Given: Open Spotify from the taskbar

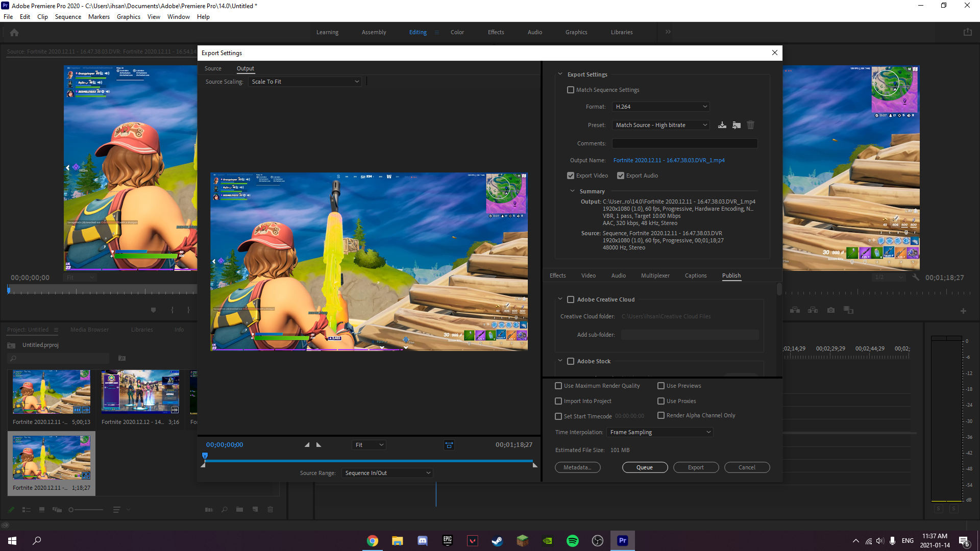Looking at the screenshot, I should 572,541.
